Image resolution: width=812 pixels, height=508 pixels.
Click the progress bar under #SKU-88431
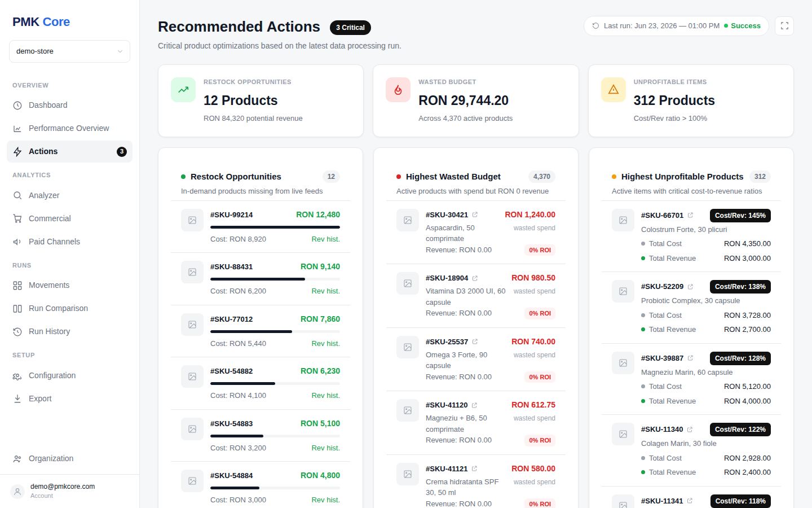tap(275, 279)
